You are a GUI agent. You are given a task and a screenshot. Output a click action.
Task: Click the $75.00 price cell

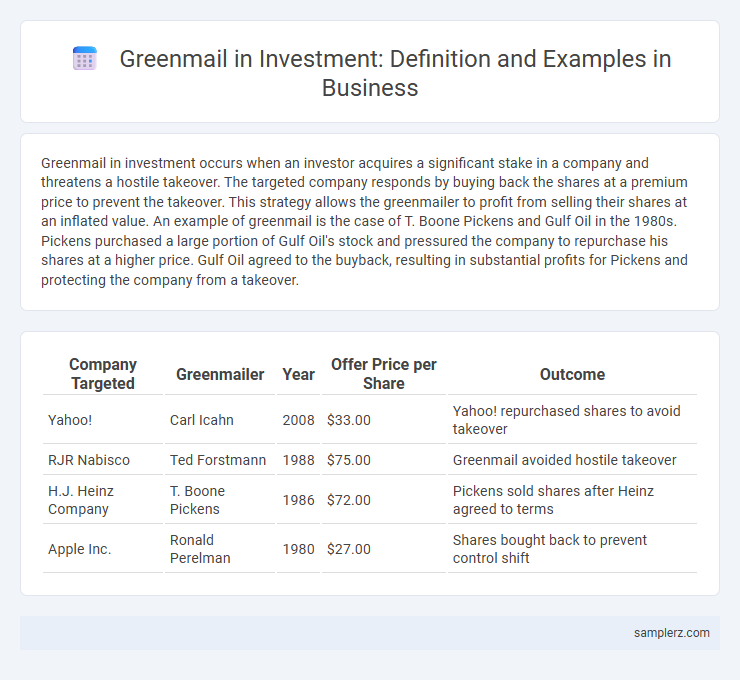point(384,460)
